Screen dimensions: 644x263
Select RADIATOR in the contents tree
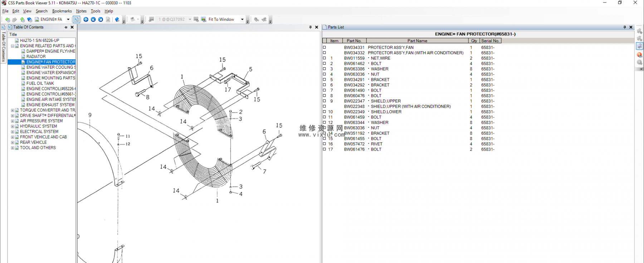tap(36, 57)
